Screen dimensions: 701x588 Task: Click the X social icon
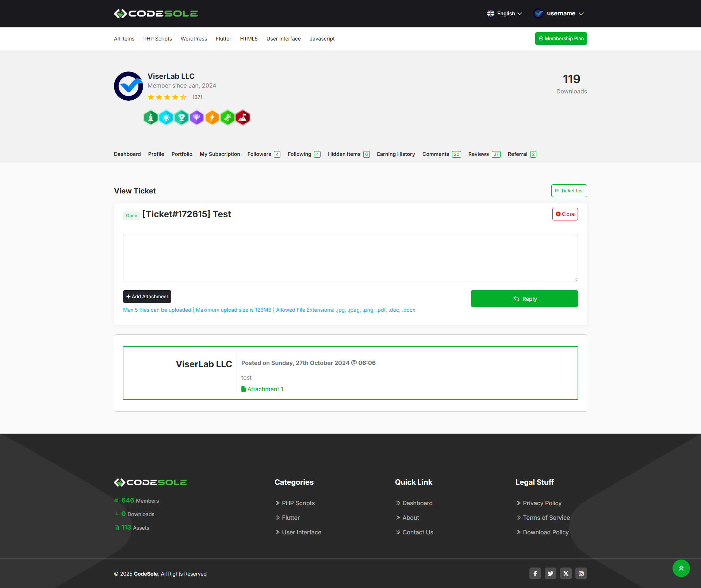pos(566,573)
